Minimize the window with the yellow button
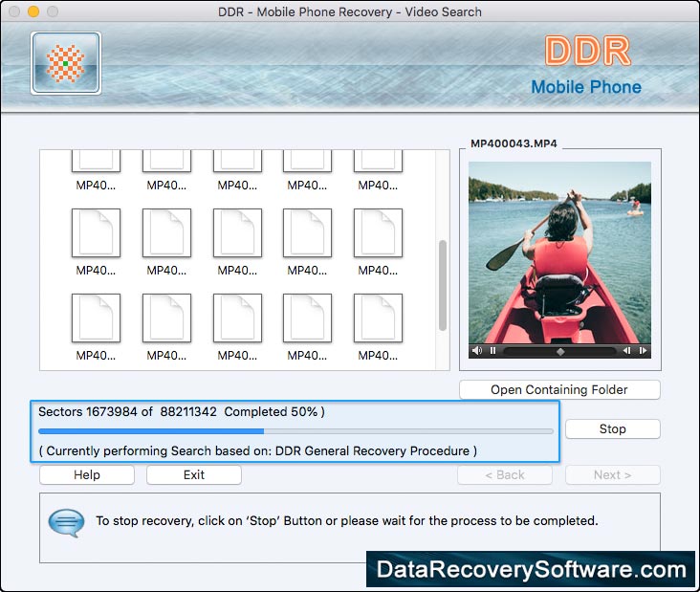Viewport: 700px width, 592px height. 33,11
